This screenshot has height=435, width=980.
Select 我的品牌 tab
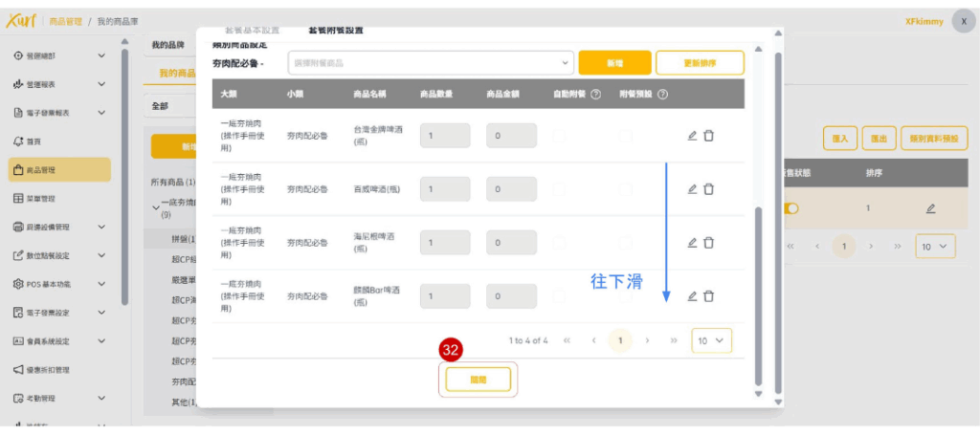click(x=168, y=45)
